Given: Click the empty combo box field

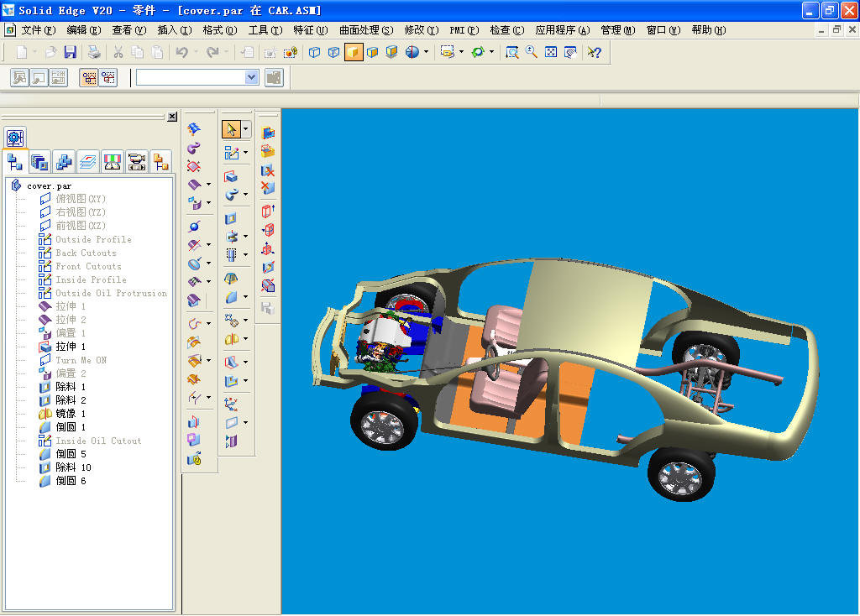Looking at the screenshot, I should pyautogui.click(x=191, y=77).
